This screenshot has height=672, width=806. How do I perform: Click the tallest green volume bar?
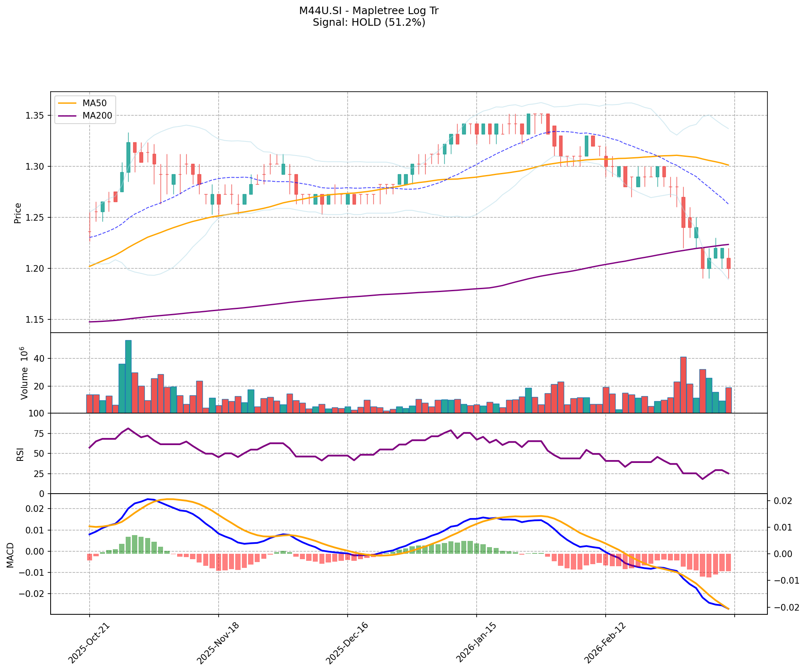pyautogui.click(x=128, y=377)
